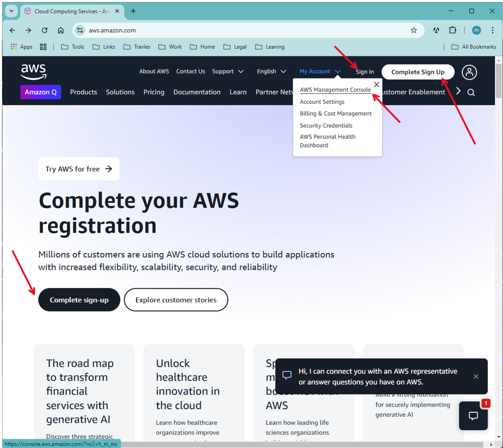Select Billing & Cost Management

pos(336,114)
